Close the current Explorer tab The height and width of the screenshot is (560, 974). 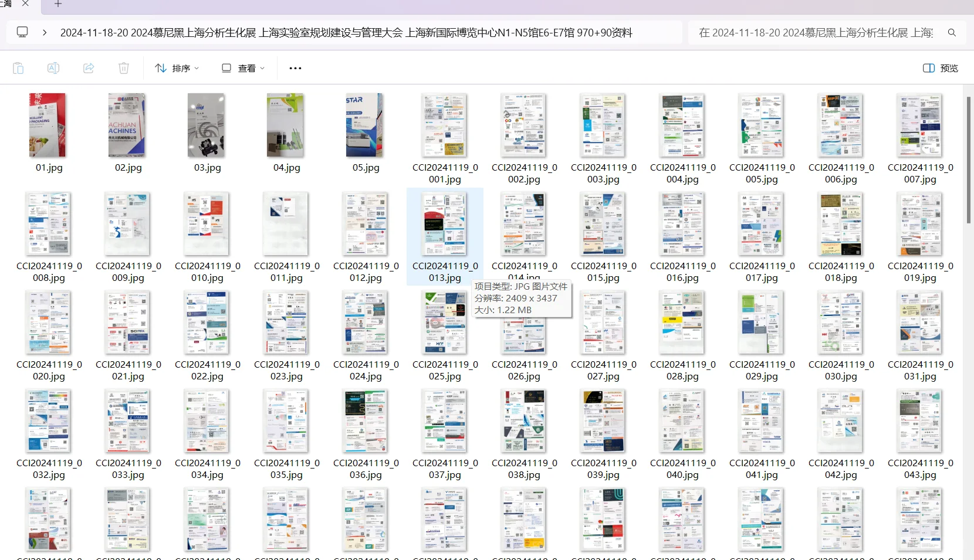pyautogui.click(x=25, y=4)
